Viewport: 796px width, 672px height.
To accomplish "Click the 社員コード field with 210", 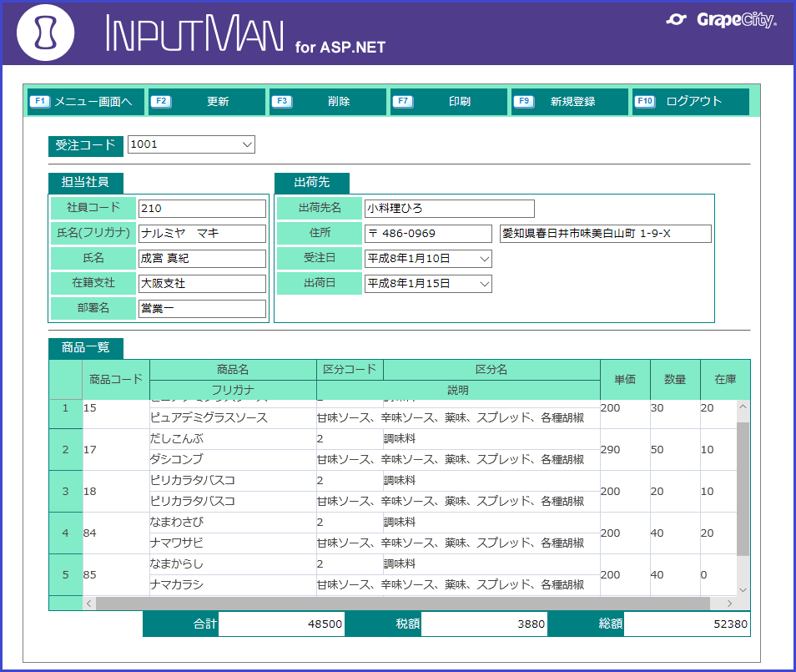I will (x=202, y=208).
